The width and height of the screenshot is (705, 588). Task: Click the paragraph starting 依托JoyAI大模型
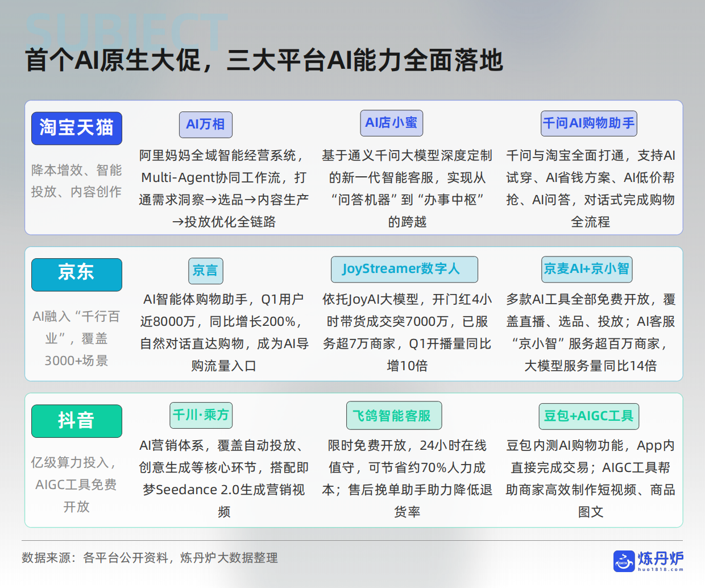(x=407, y=333)
